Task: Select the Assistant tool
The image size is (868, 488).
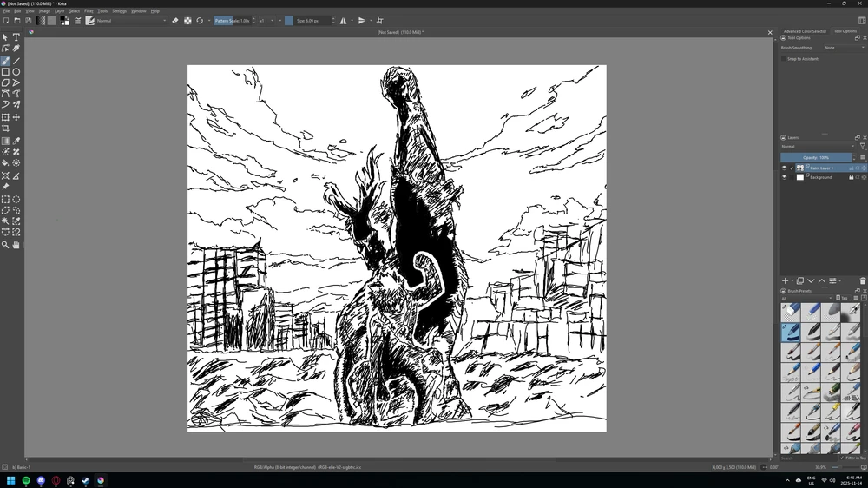Action: tap(5, 175)
